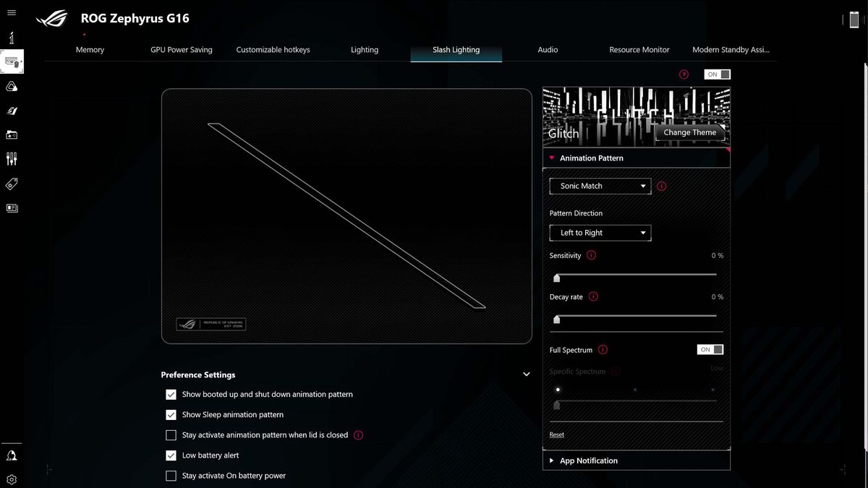Click the Specific Spectrum slider handle
The height and width of the screenshot is (488, 868).
(556, 405)
